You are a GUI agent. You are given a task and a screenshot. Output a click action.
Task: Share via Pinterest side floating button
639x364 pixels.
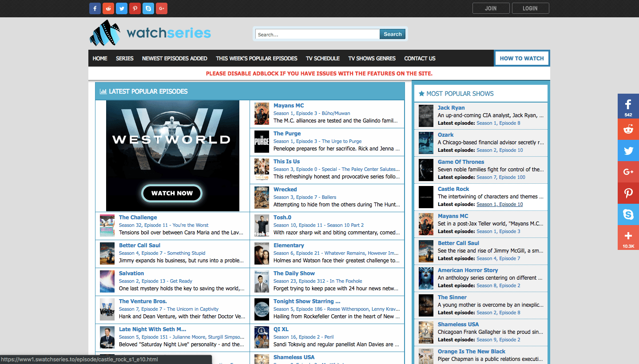[628, 193]
